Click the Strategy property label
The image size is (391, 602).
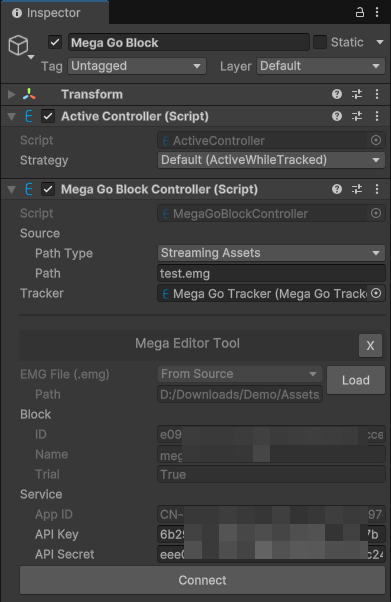point(44,160)
